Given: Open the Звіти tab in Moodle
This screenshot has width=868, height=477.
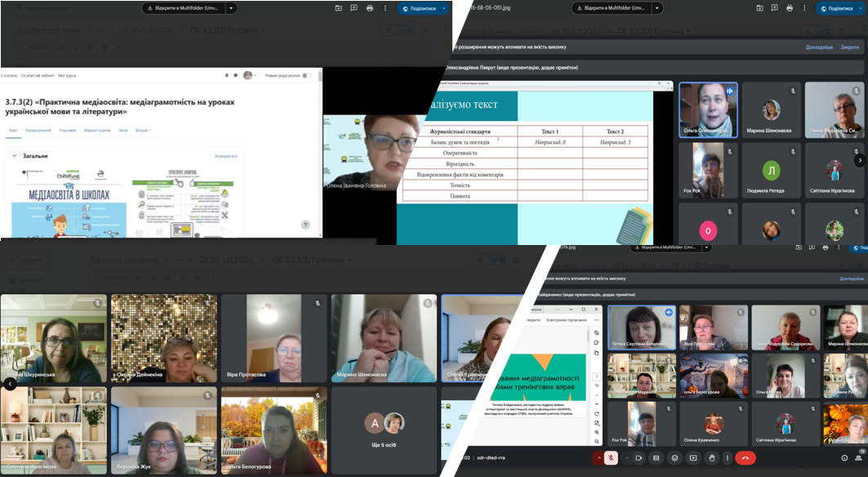Looking at the screenshot, I should pos(123,130).
